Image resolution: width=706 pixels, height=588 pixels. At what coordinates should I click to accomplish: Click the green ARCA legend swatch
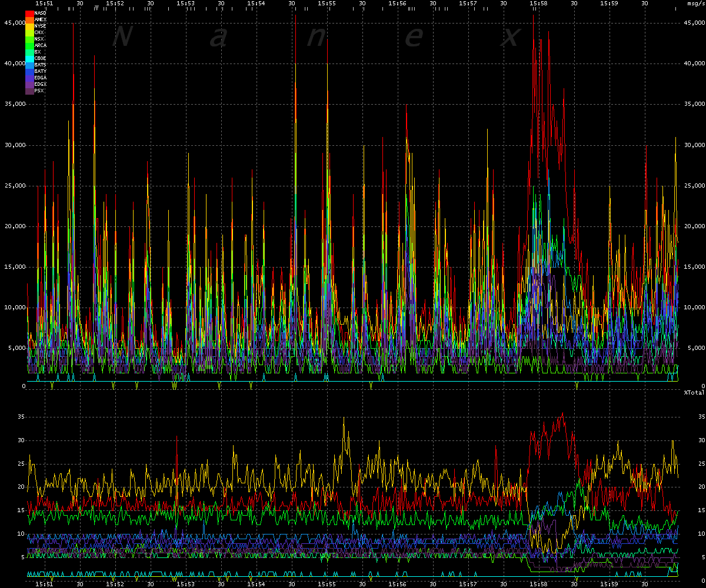(29, 45)
